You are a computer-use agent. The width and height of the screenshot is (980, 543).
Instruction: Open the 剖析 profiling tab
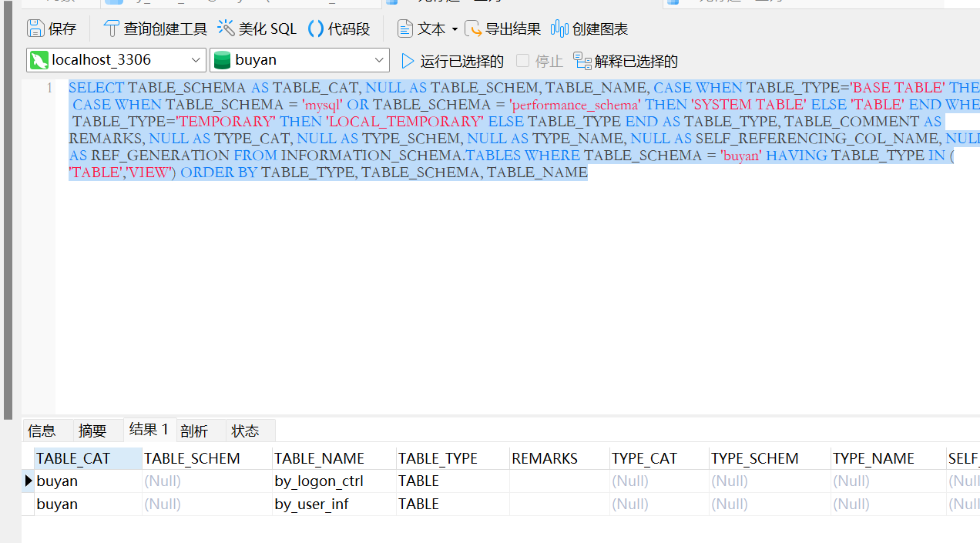pyautogui.click(x=193, y=430)
